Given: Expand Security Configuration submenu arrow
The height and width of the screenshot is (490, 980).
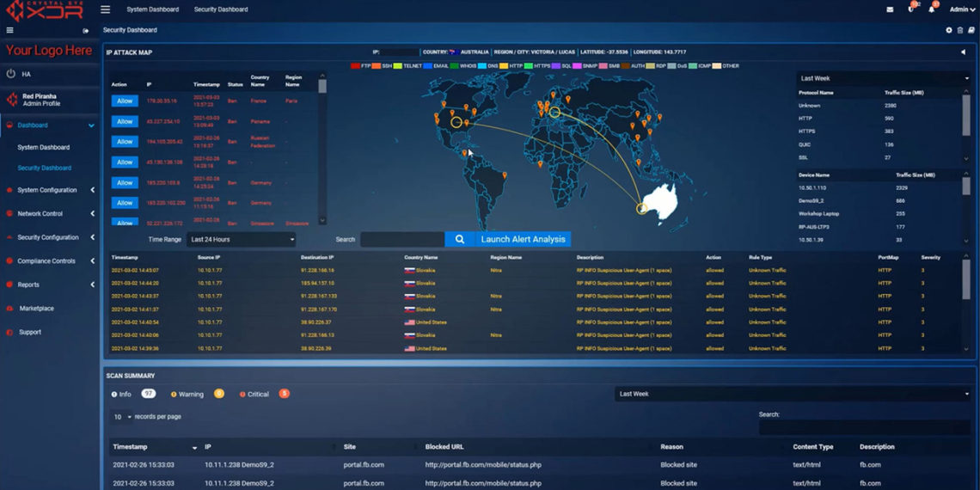Looking at the screenshot, I should (93, 237).
